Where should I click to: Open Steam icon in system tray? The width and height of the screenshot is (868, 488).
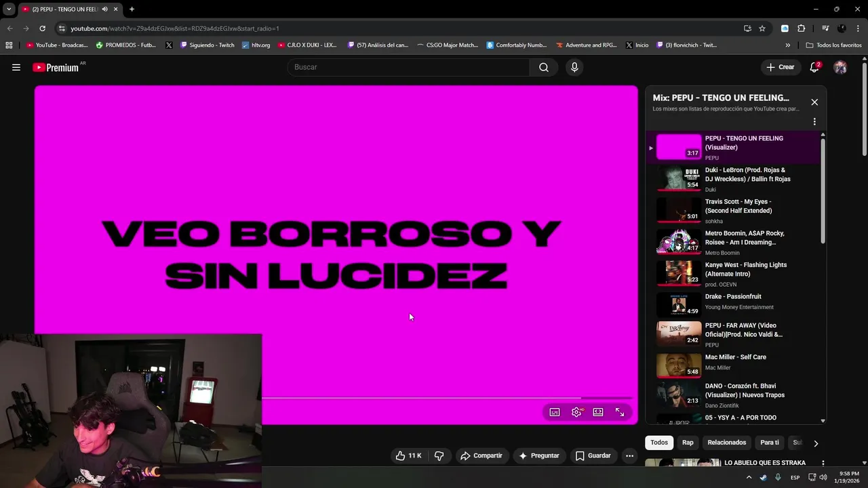[763, 477]
